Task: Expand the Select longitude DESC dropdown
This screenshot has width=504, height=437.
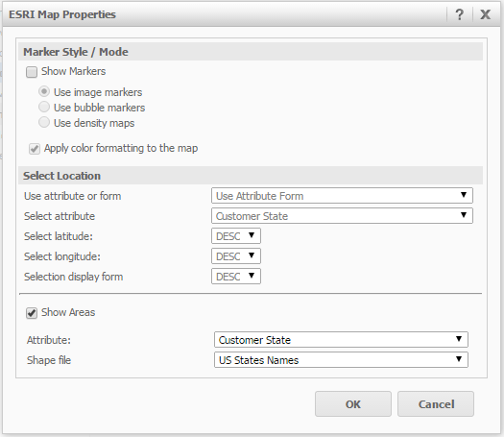Action: point(236,256)
